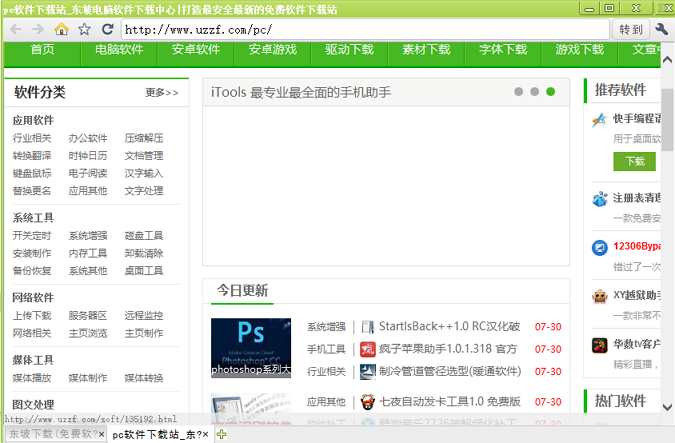Open the 汉字输入 category link
This screenshot has width=675, height=443.
(144, 173)
